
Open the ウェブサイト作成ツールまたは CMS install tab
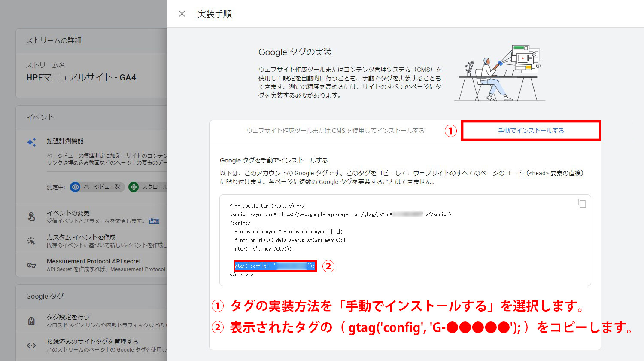coord(335,131)
